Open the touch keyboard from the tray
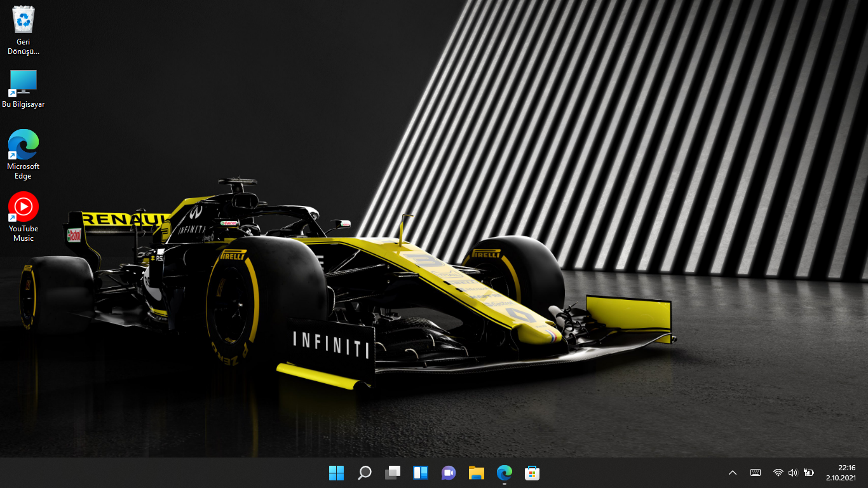The height and width of the screenshot is (488, 868). (756, 473)
